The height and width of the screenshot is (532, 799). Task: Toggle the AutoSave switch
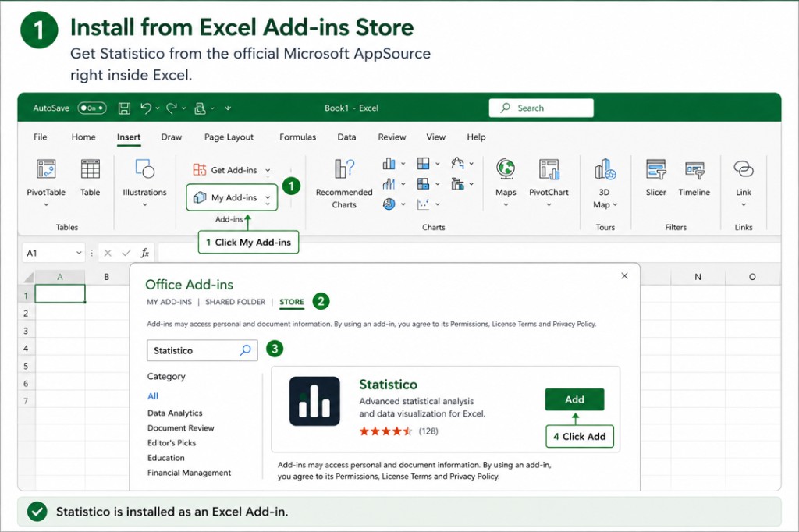[x=92, y=108]
